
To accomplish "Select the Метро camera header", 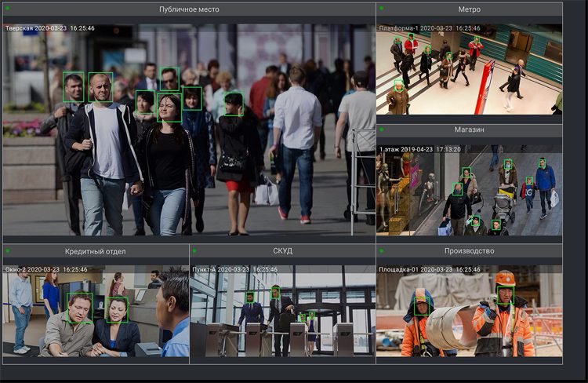I will [x=469, y=9].
